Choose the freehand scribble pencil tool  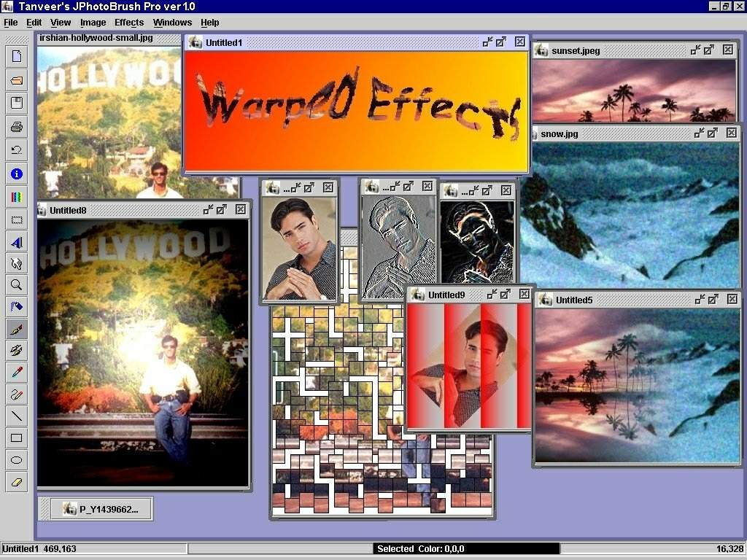(17, 394)
